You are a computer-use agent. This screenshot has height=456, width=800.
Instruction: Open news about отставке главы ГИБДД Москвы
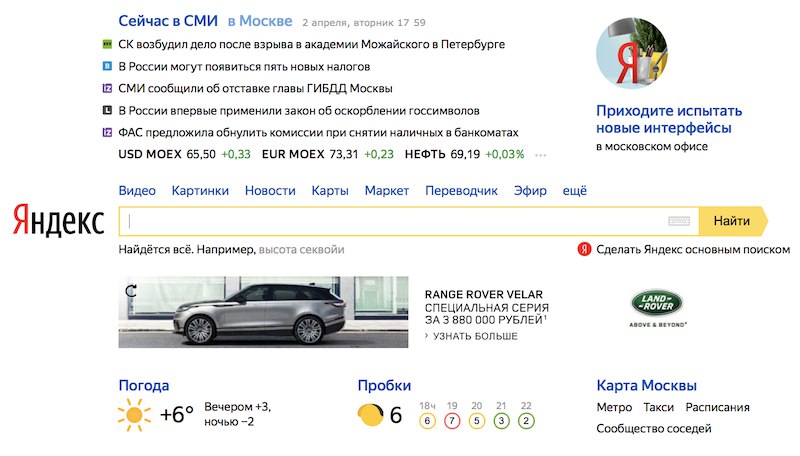255,89
